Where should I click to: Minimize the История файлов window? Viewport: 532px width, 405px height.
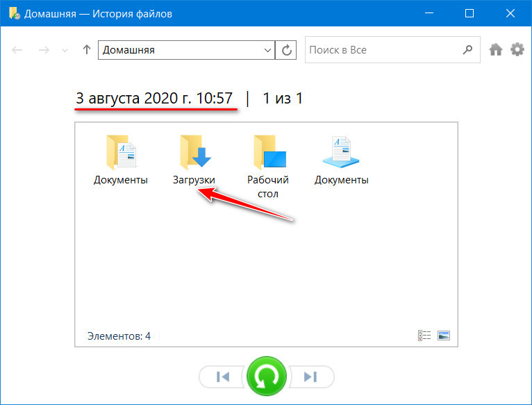[x=429, y=13]
